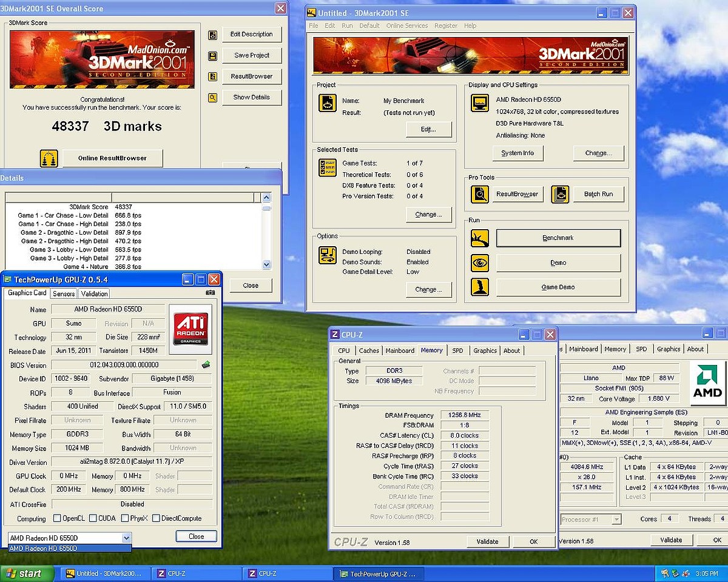This screenshot has width=728, height=582.
Task: Click Validate in CPU-Z Memory window
Action: [x=488, y=541]
